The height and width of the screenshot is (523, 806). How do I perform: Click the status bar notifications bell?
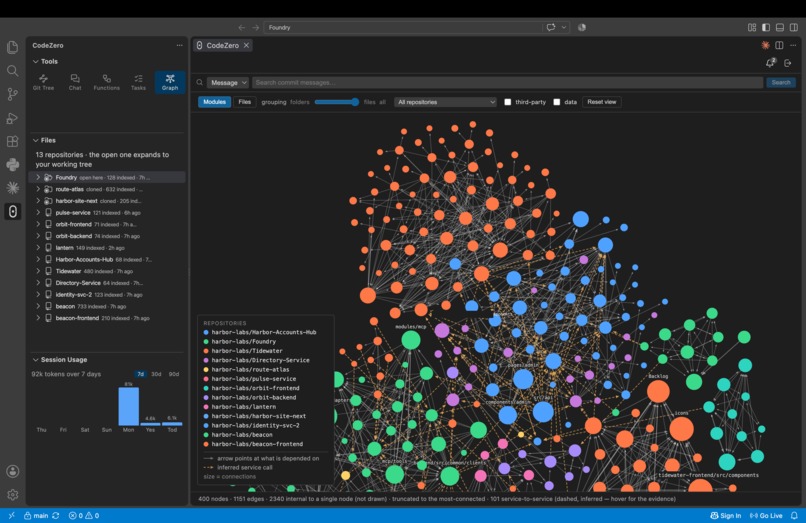point(794,515)
